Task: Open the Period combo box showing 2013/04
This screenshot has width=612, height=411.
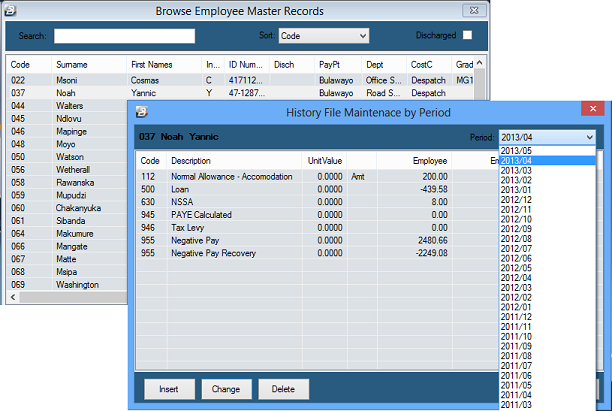Action: (547, 137)
